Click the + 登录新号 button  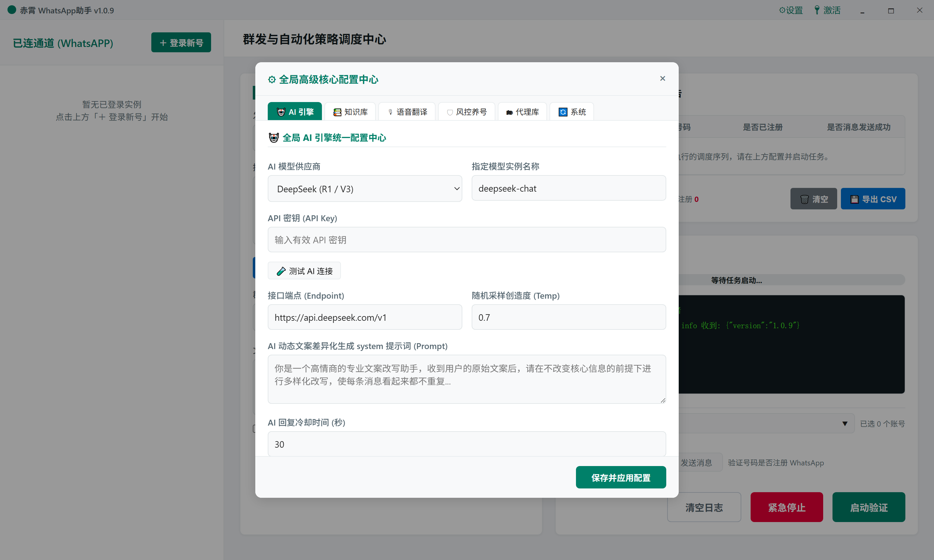[181, 43]
